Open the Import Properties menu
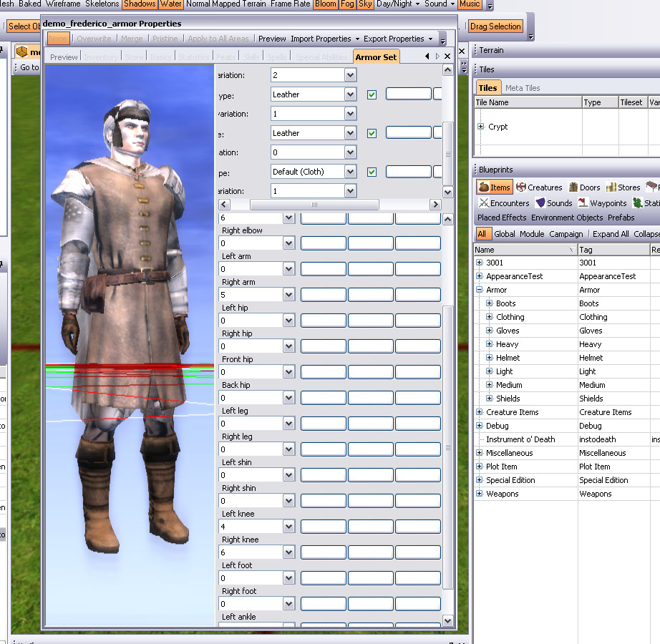Screen dimensions: 660x644 pos(325,39)
